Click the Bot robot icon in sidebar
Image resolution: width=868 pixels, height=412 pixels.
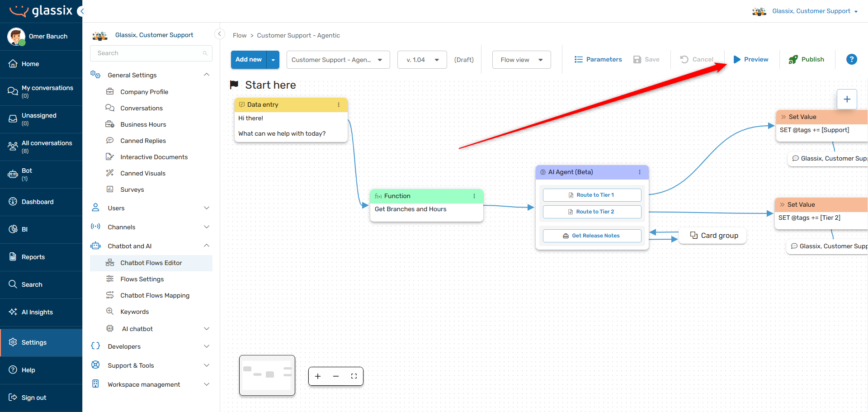13,174
